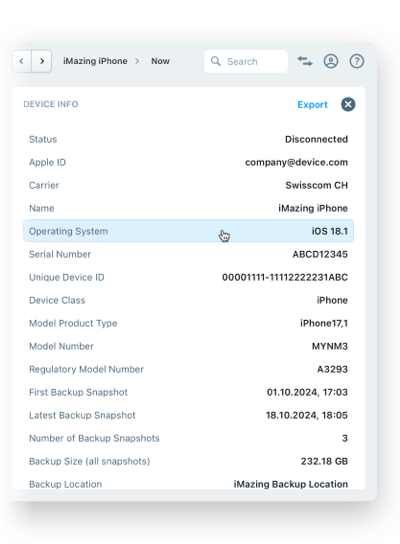The width and height of the screenshot is (400, 544).
Task: Select the Regulatory Model Number row
Action: click(188, 369)
